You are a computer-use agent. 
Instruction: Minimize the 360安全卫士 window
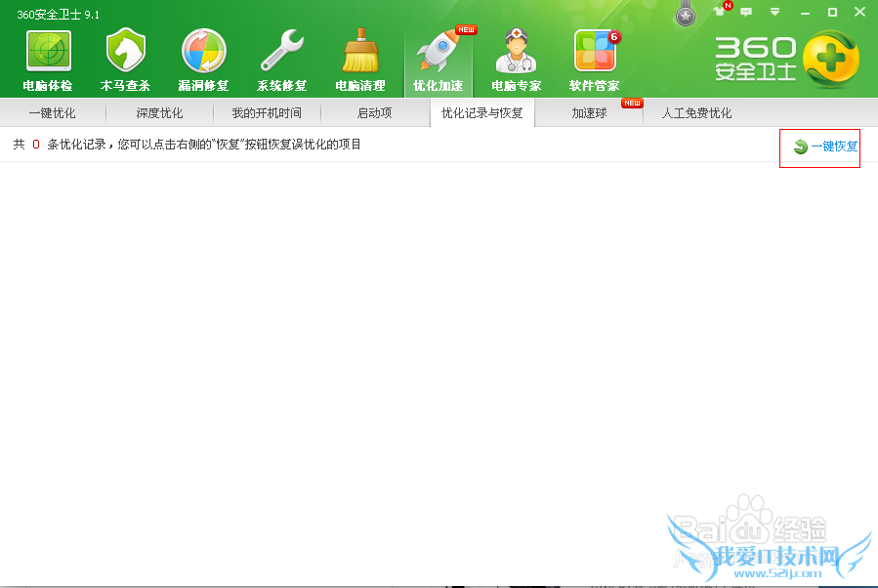coord(805,13)
